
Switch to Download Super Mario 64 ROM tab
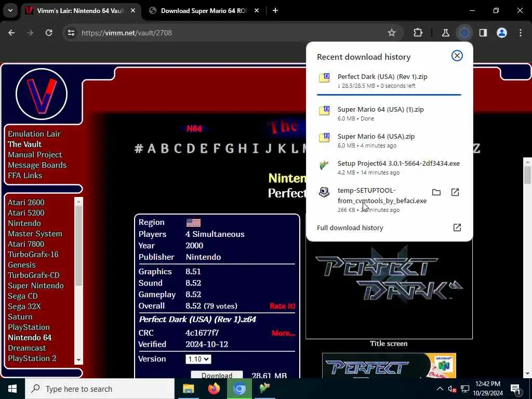[204, 10]
